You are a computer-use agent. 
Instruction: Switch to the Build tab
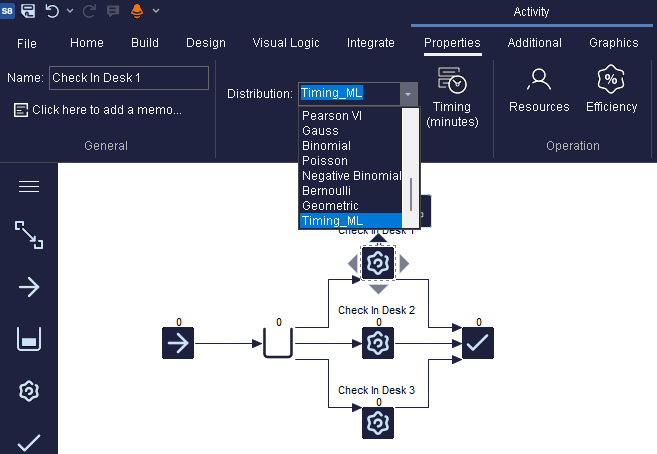tap(145, 43)
